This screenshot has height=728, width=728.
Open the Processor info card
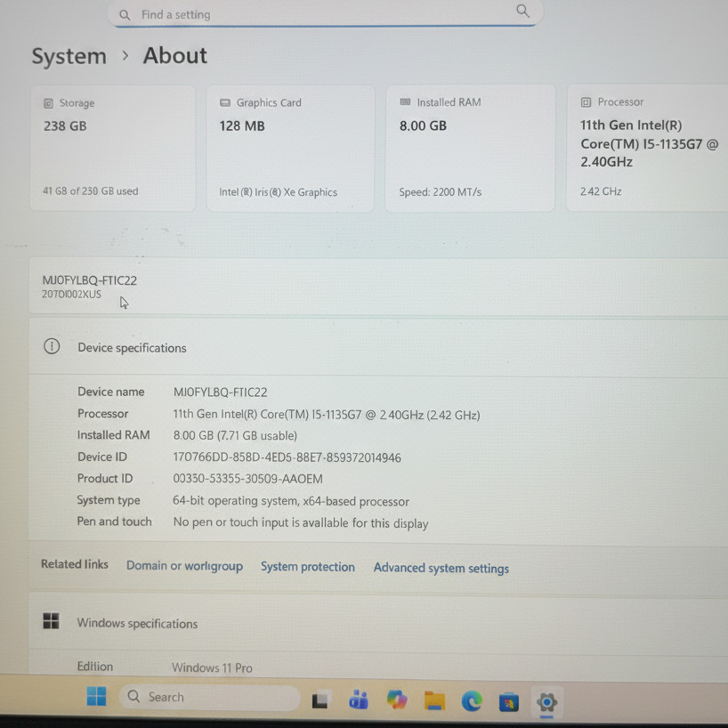[648, 148]
